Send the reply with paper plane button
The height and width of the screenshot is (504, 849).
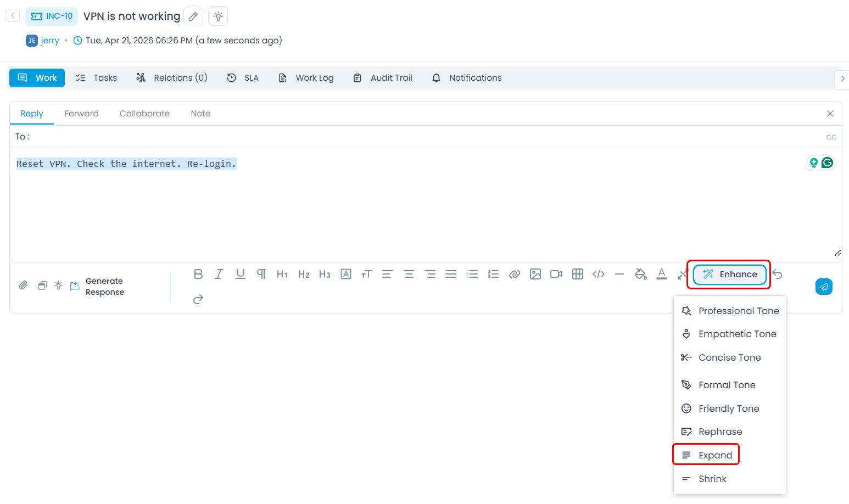click(823, 287)
